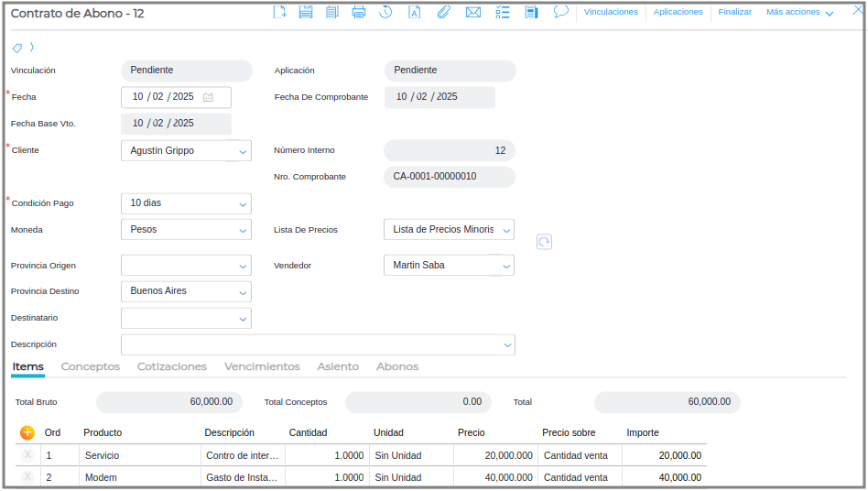Open the history clock icon
This screenshot has height=491, width=868.
click(385, 12)
